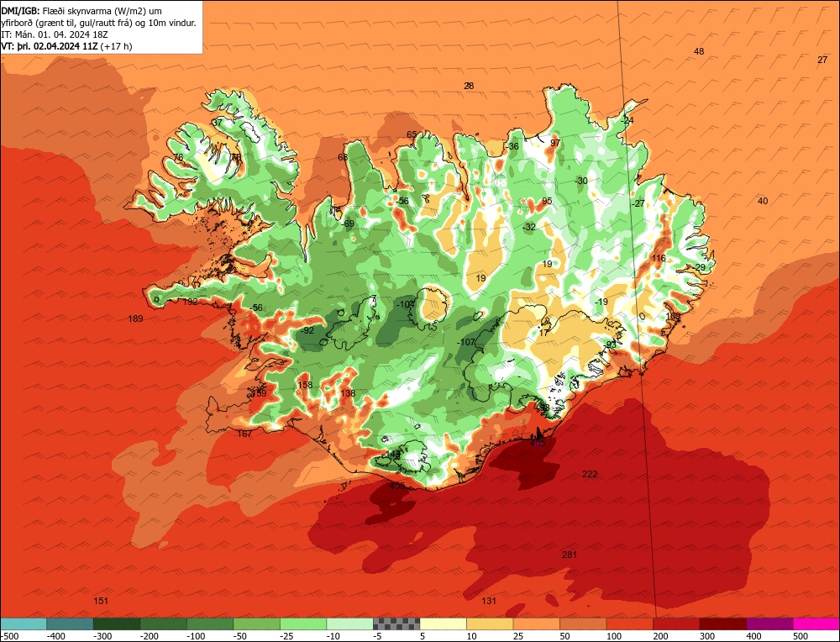Click the map value '192' on the western peninsula
840x642 pixels.
click(190, 302)
